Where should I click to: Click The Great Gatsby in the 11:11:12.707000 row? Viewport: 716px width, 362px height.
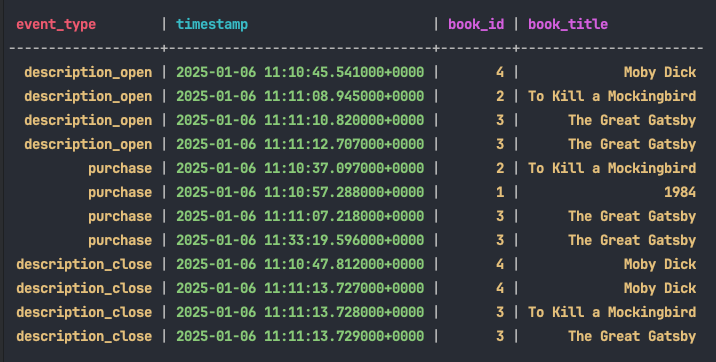point(632,144)
